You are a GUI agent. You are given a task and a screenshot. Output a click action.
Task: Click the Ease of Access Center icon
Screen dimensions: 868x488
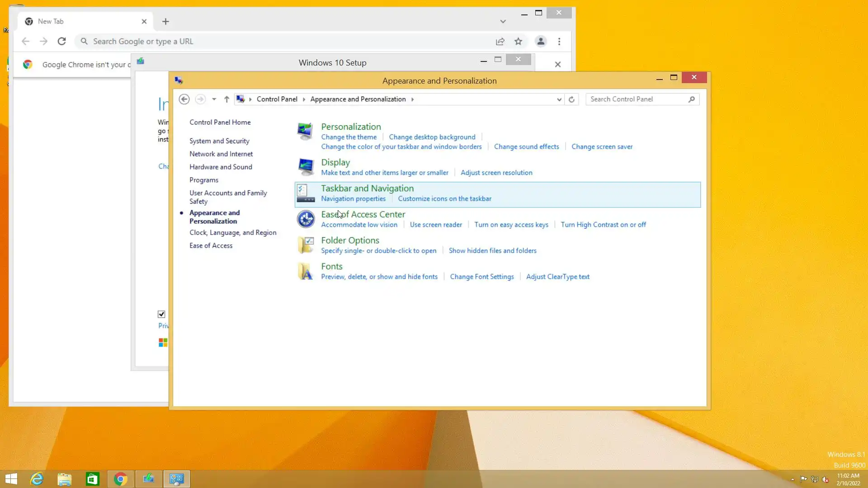[x=306, y=219]
